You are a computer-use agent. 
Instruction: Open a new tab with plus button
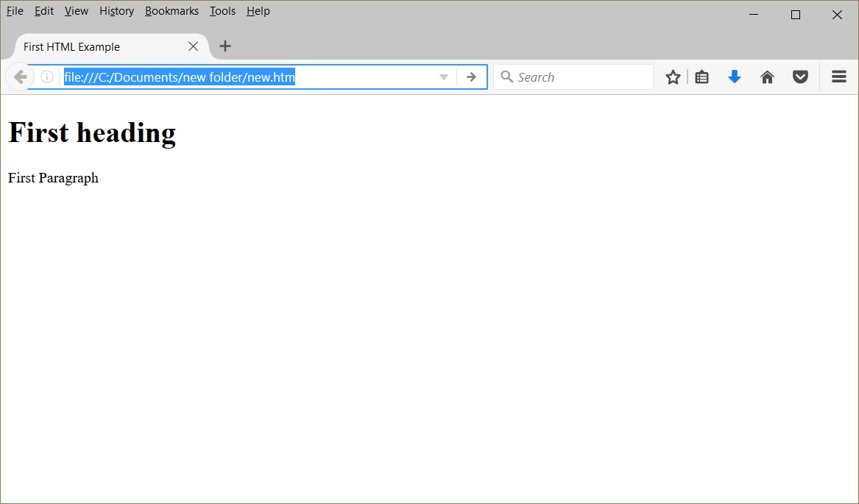coord(225,46)
